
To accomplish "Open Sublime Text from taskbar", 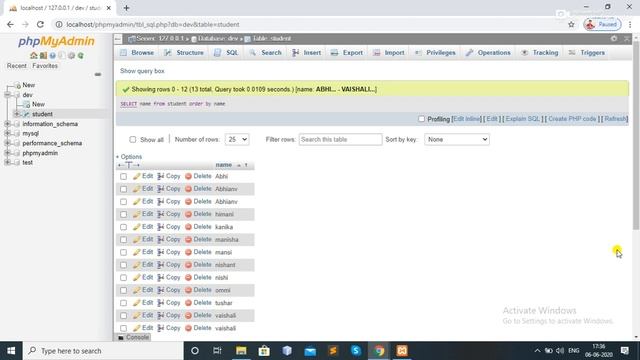I will pos(333,351).
